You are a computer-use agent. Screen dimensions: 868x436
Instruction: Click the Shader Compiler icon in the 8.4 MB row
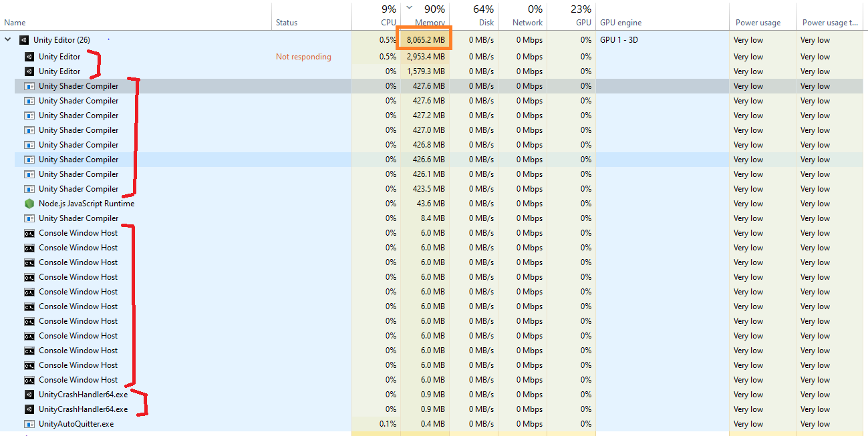coord(29,218)
